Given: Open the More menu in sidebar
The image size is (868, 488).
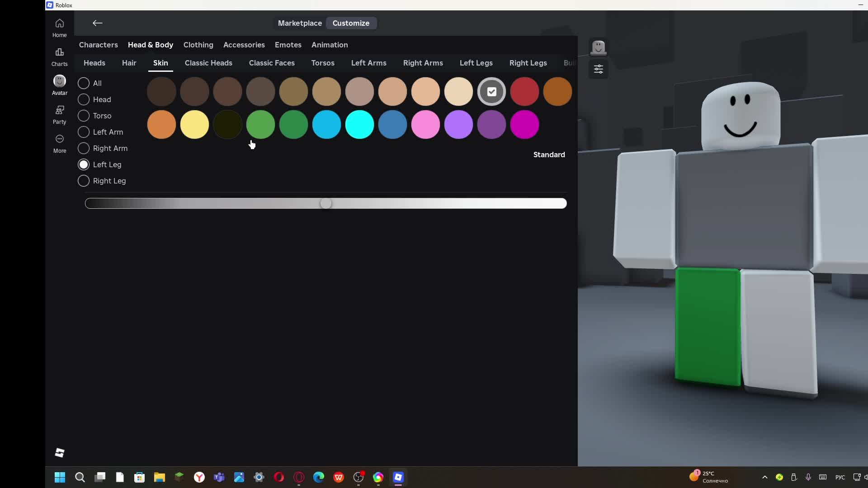Looking at the screenshot, I should [x=59, y=143].
